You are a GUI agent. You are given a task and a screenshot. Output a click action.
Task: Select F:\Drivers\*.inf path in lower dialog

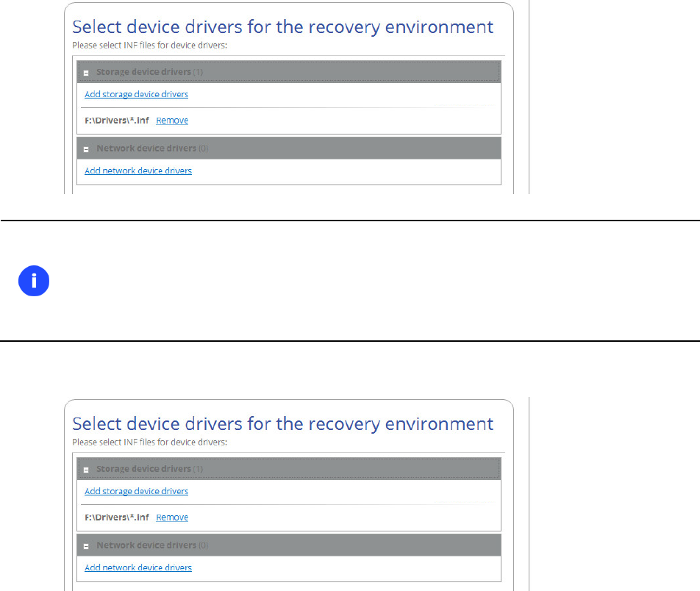pos(117,517)
